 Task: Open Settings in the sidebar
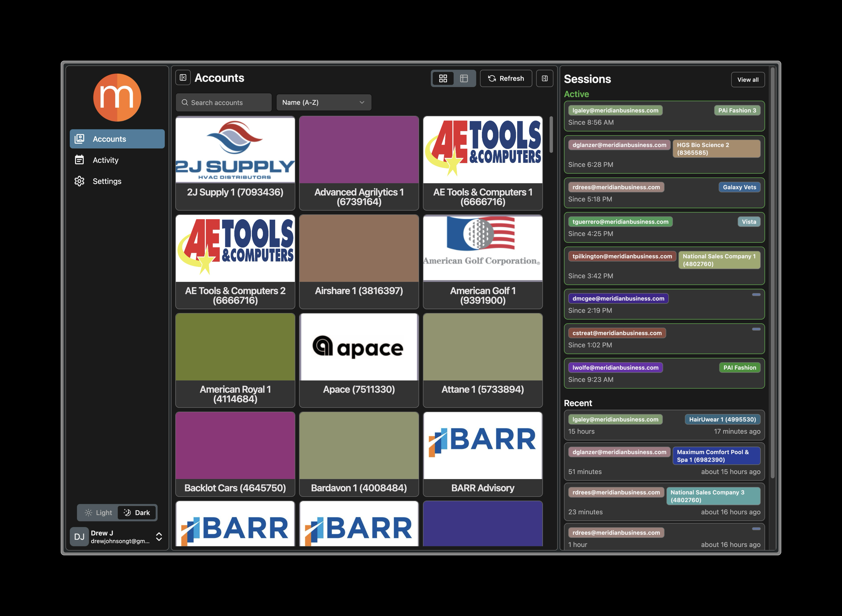117,181
